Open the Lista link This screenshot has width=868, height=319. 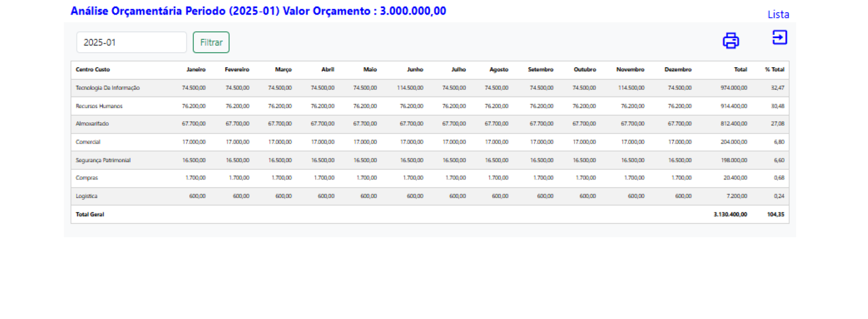click(778, 14)
